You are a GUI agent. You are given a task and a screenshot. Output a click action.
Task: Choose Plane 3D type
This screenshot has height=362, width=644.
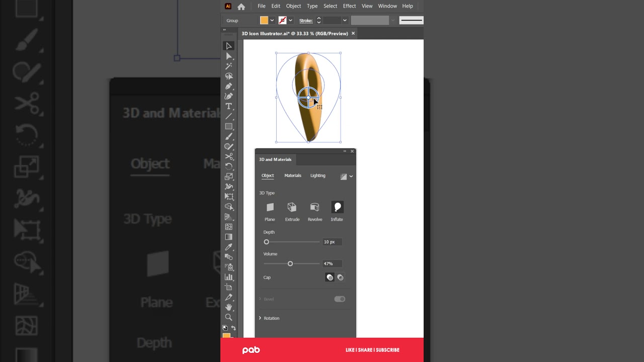coord(270,207)
